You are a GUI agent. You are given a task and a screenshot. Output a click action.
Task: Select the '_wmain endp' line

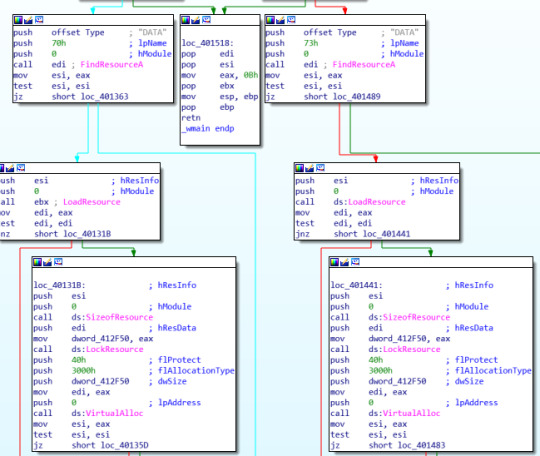coord(208,128)
